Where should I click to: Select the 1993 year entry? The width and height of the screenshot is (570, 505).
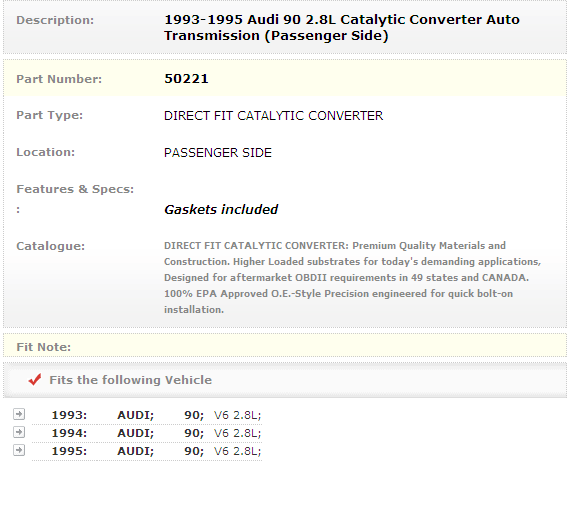[x=69, y=415]
